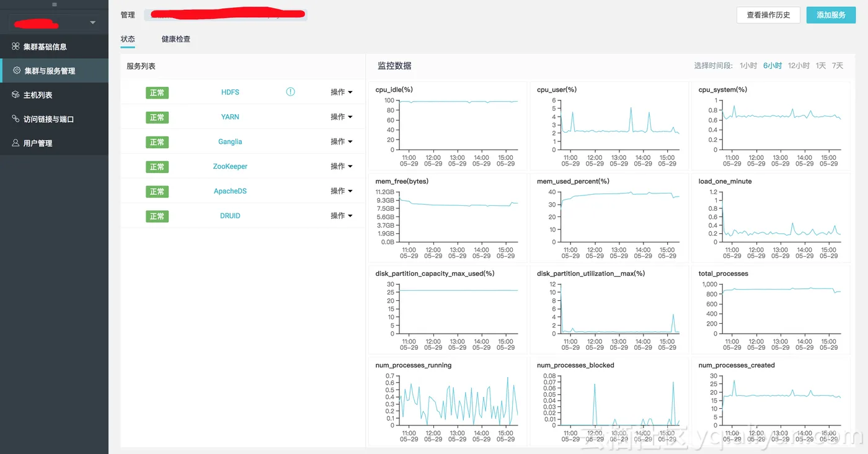Click the gear icon for 集群与服务管理
Image resolution: width=868 pixels, height=454 pixels.
click(x=17, y=71)
